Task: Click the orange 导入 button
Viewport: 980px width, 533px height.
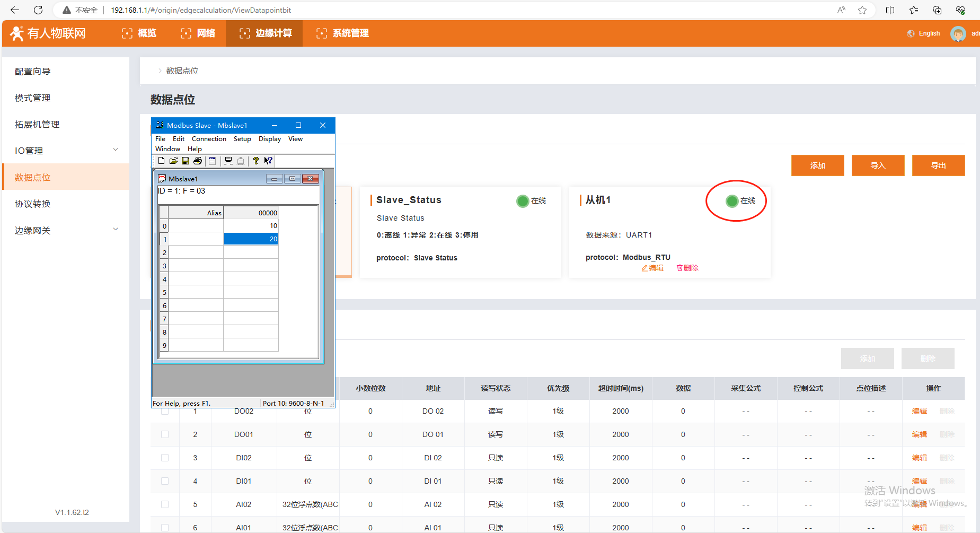Action: pyautogui.click(x=878, y=165)
